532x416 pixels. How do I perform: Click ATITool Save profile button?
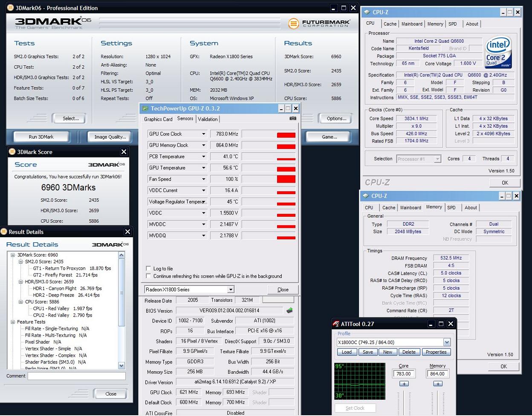(x=367, y=352)
